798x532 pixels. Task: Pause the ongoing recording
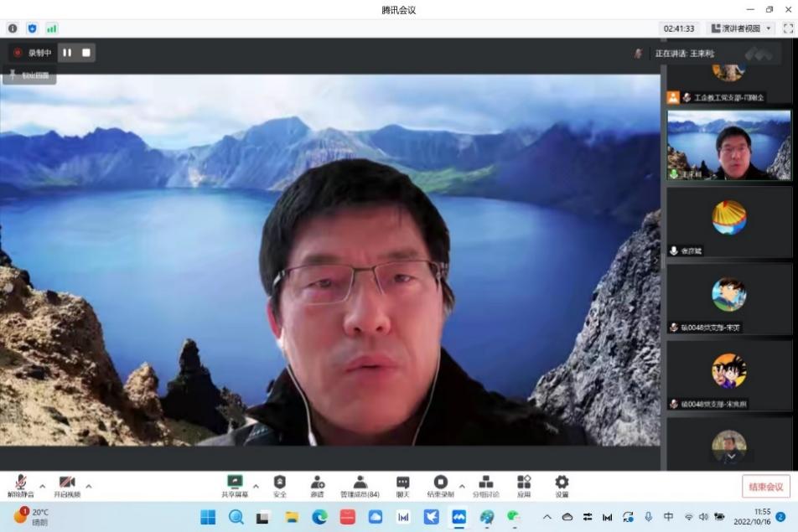(67, 53)
